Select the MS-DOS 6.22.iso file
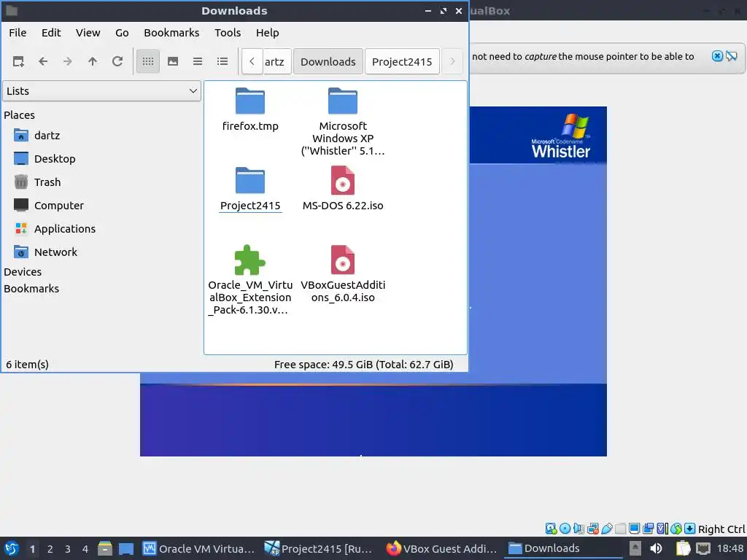The width and height of the screenshot is (747, 560). [x=343, y=189]
